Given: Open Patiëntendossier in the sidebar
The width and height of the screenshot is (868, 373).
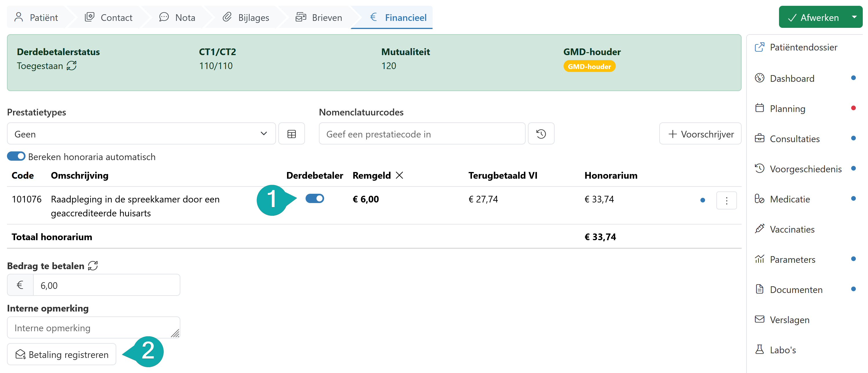Looking at the screenshot, I should pos(803,47).
